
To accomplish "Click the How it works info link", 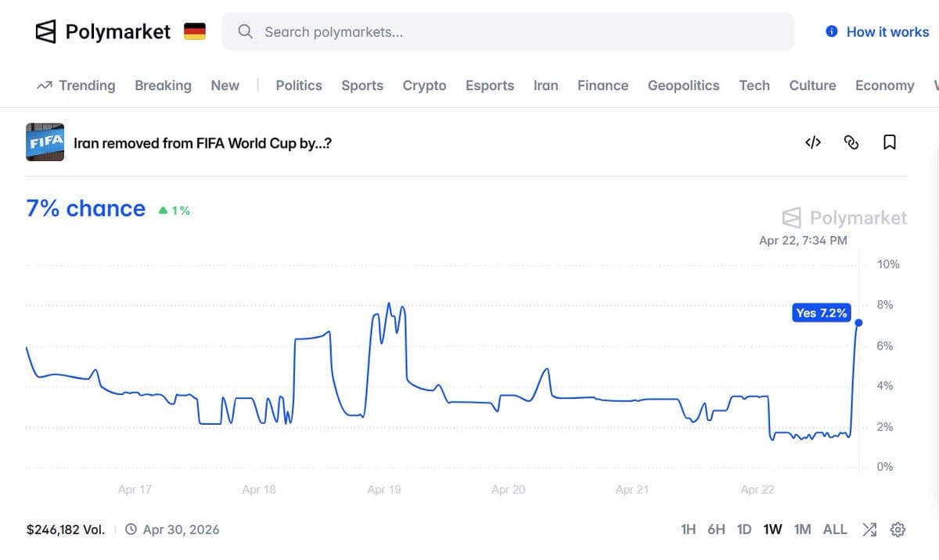I will (x=877, y=32).
